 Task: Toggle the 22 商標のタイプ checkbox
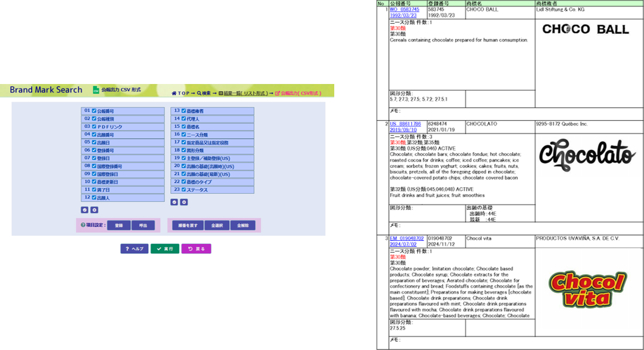click(x=184, y=181)
